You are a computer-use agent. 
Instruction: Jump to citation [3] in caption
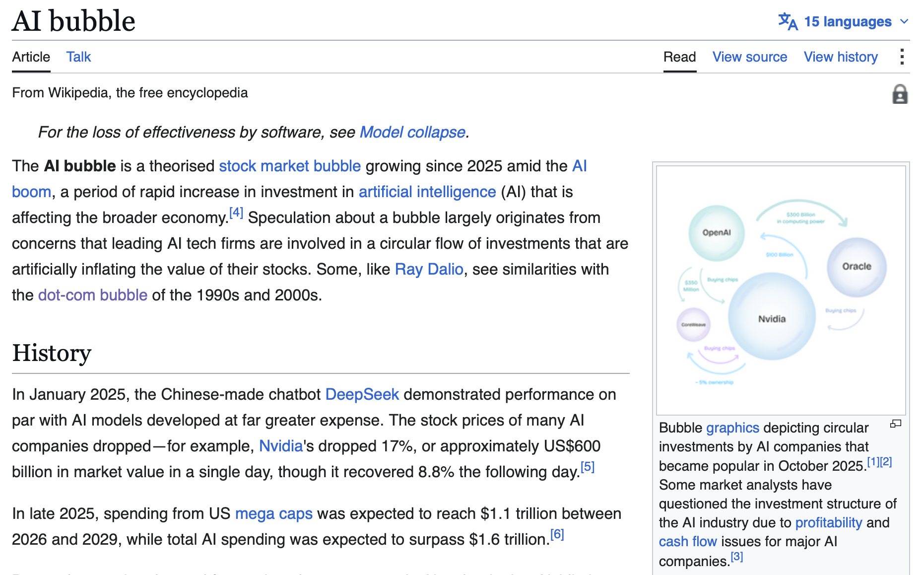click(x=737, y=557)
